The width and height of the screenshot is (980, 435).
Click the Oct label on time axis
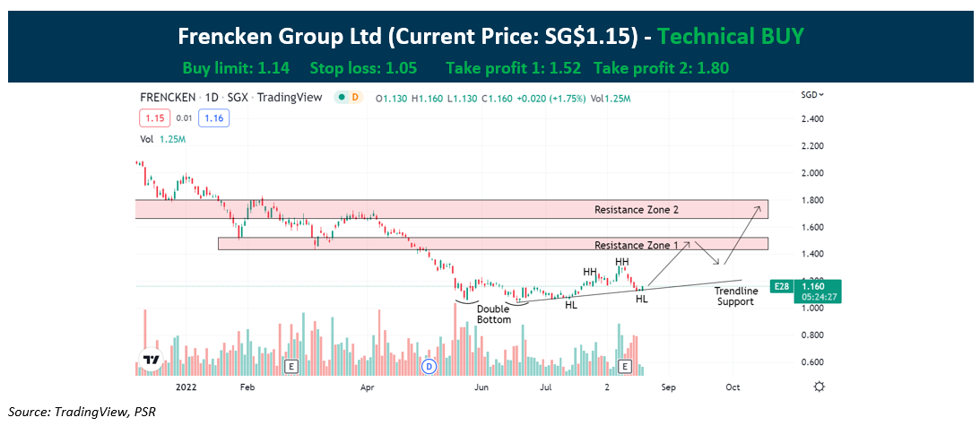733,387
